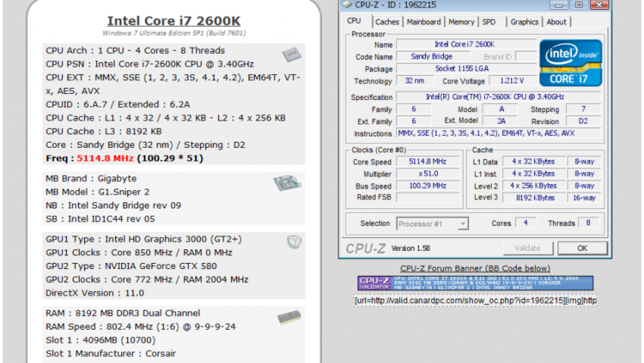Click the DirectX Version 11.0 line

tap(95, 293)
